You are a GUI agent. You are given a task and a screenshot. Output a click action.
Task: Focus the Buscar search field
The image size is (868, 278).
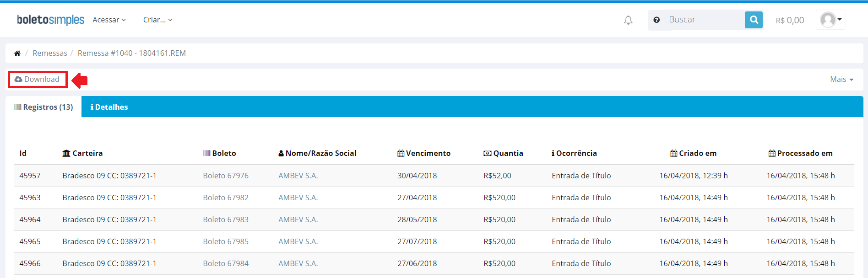coord(704,20)
